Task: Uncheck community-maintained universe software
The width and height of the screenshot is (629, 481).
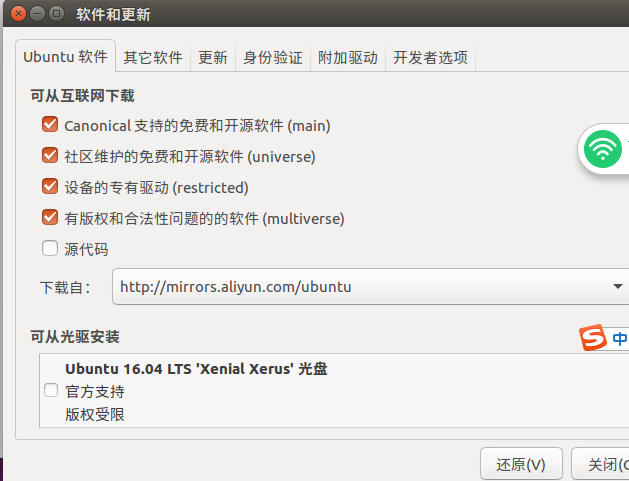Action: (x=50, y=155)
